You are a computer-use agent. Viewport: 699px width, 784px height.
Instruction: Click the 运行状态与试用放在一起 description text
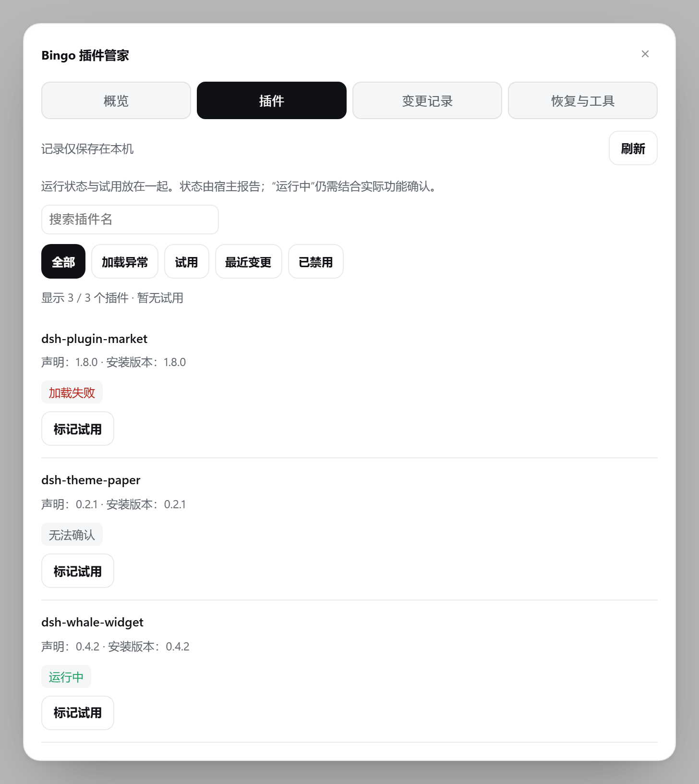click(240, 186)
